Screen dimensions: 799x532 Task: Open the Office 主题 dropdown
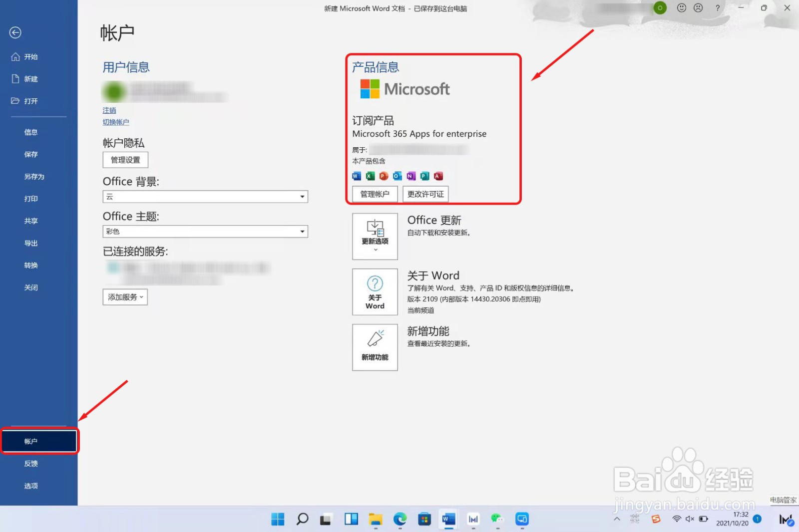click(302, 231)
